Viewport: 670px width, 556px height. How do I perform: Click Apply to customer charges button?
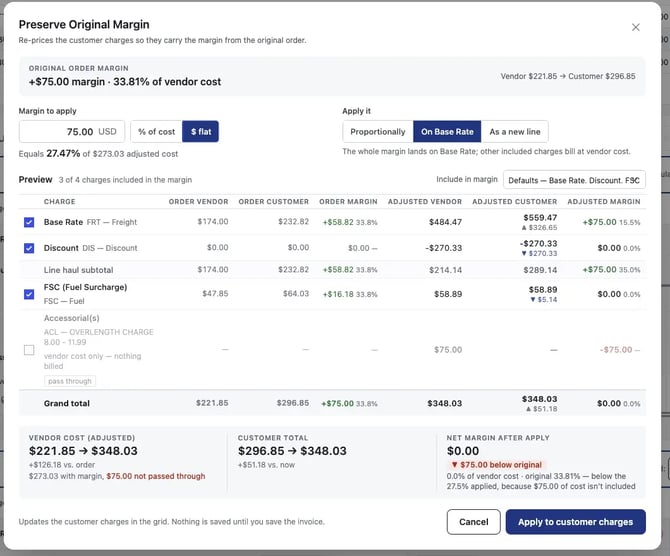pyautogui.click(x=576, y=522)
